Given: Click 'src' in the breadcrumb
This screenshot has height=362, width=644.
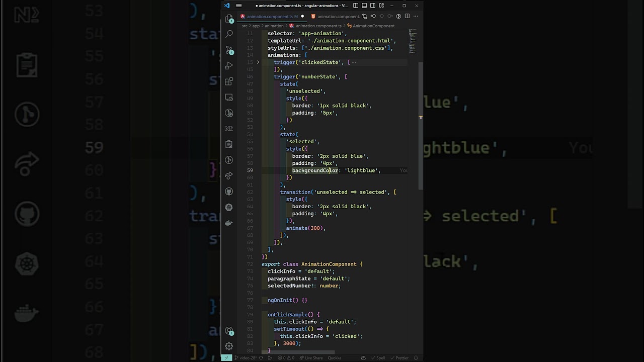Looking at the screenshot, I should pos(245,26).
